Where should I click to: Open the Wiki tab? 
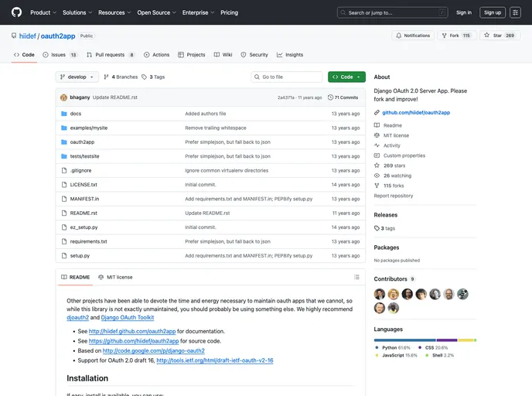pos(223,55)
